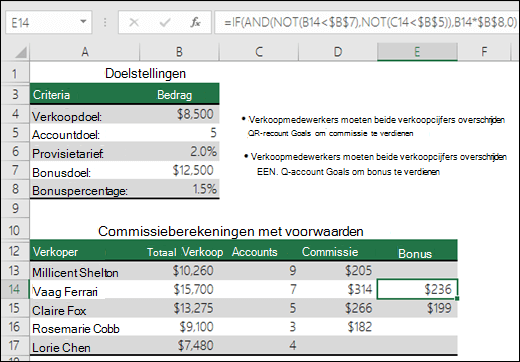The width and height of the screenshot is (520, 362).
Task: Select Millicent Shelton's $205 commission cell
Action: pyautogui.click(x=338, y=271)
